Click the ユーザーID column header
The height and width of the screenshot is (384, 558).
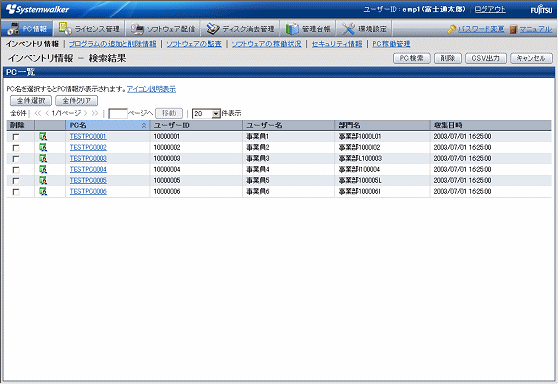click(196, 125)
